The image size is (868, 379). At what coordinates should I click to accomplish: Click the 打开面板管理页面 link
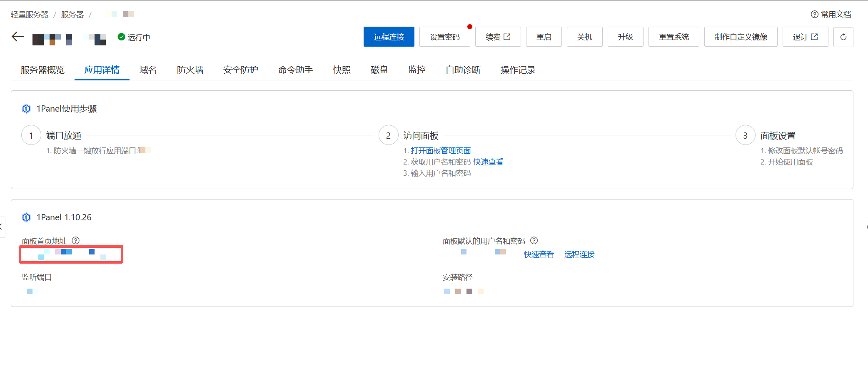(x=441, y=151)
